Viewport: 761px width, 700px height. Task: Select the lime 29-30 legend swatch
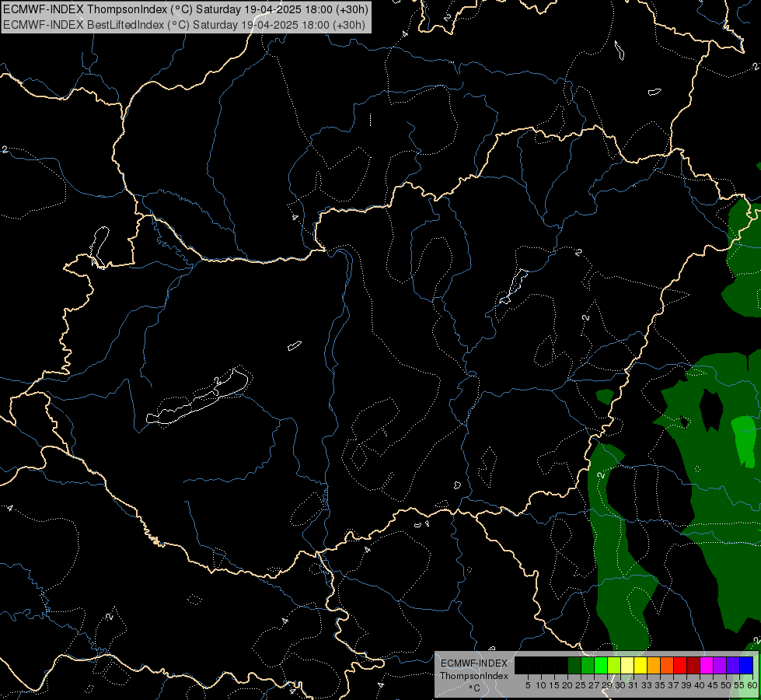click(614, 665)
